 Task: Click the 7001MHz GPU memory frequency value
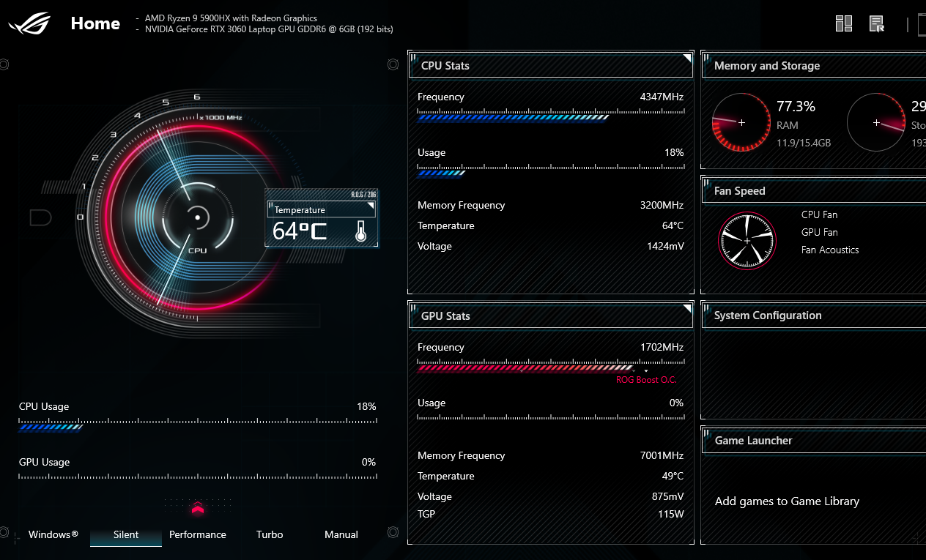point(662,455)
